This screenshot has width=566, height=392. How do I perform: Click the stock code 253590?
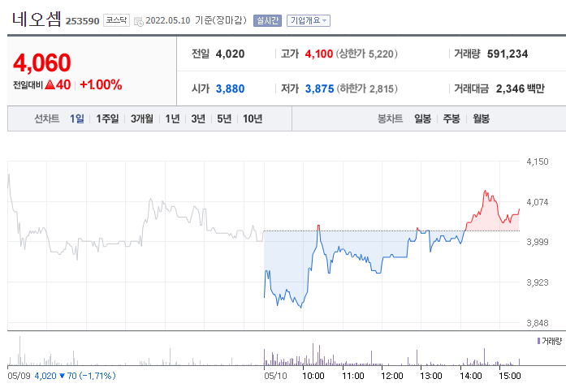82,21
